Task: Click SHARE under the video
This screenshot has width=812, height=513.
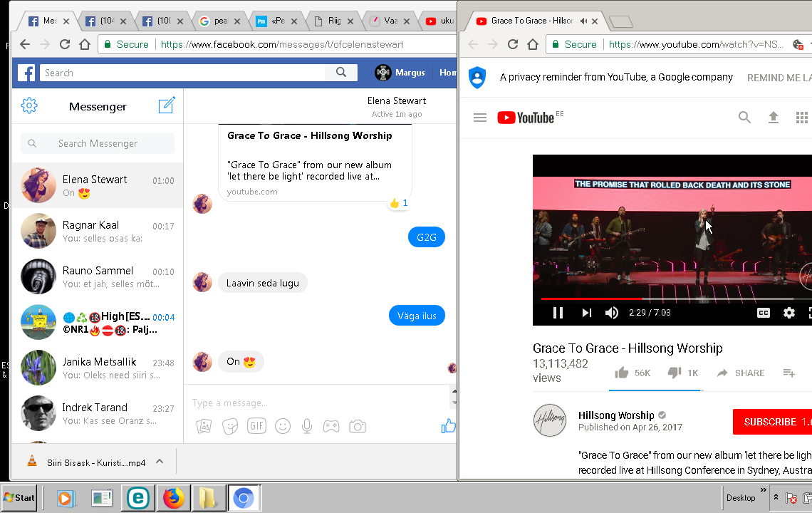Action: pos(741,373)
